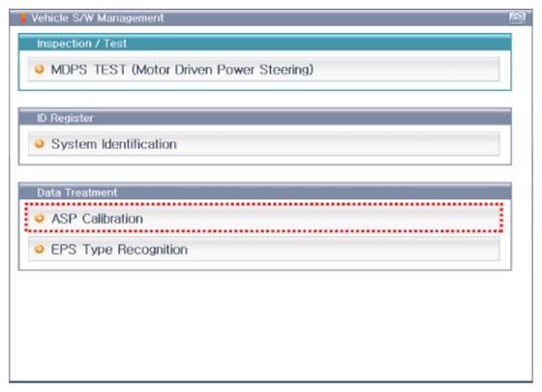
Task: Click the blank area below the Data Treatment panel
Action: coord(271,325)
